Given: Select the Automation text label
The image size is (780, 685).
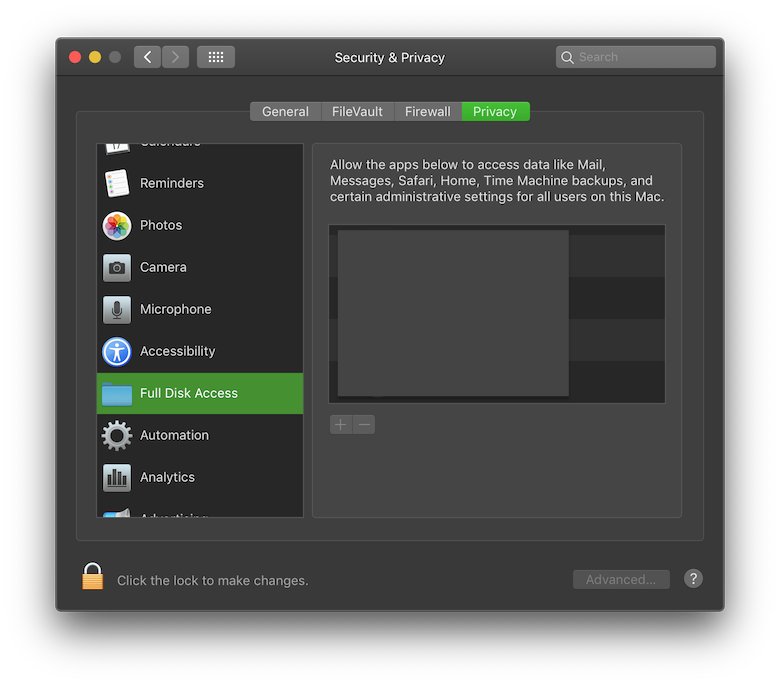Looking at the screenshot, I should (175, 435).
